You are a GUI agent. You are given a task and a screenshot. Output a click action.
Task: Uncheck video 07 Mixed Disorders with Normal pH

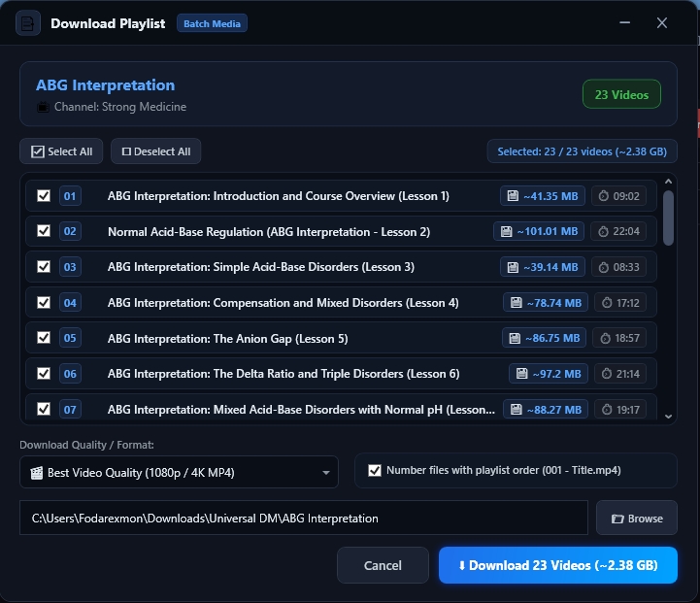pos(44,409)
